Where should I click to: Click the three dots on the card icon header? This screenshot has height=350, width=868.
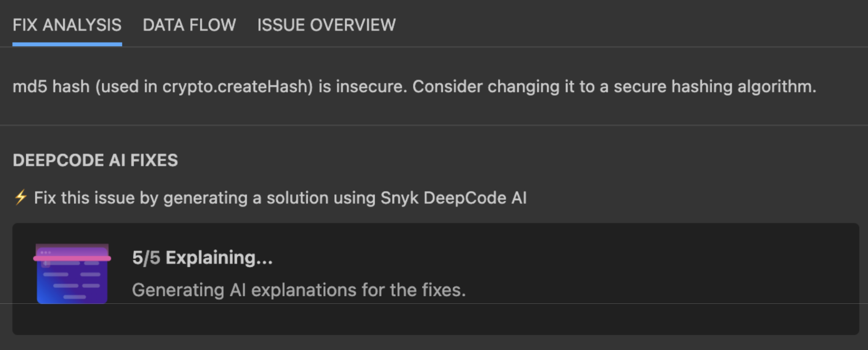point(46,252)
